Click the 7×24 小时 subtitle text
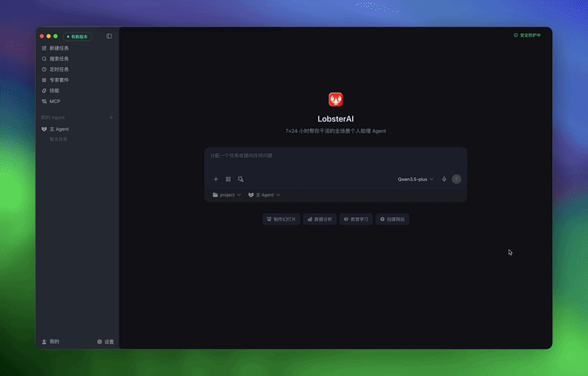Image resolution: width=588 pixels, height=376 pixels. 336,131
